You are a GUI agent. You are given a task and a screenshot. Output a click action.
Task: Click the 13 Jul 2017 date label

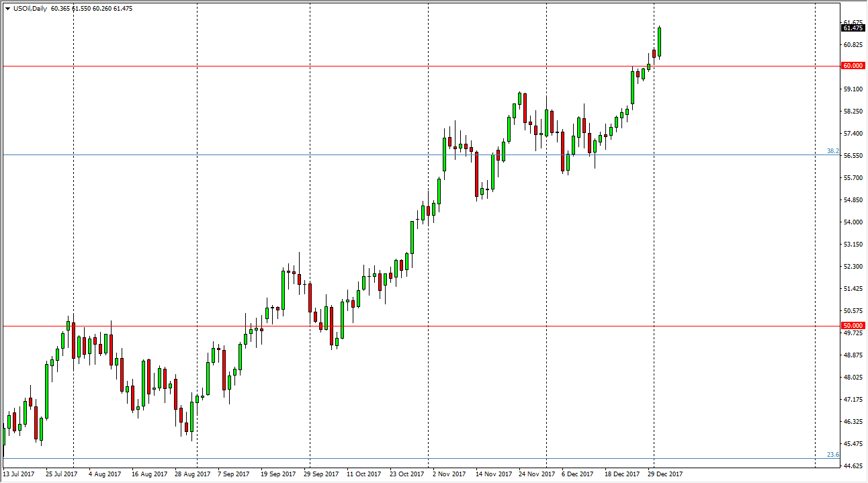tap(19, 474)
